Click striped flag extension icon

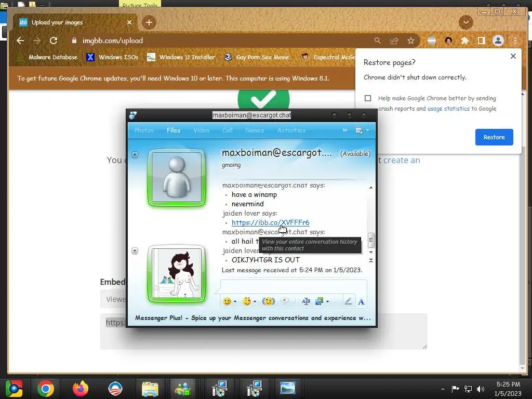click(432, 41)
